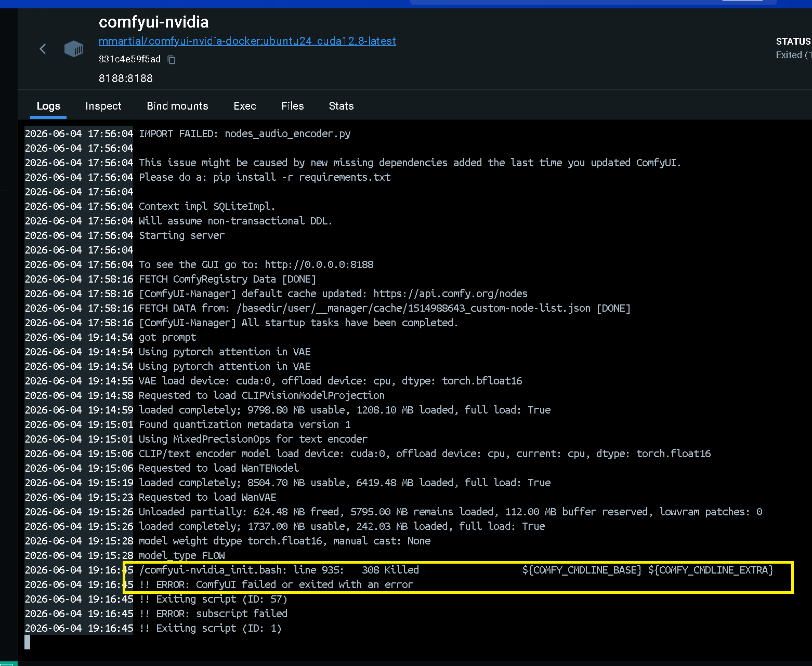Click the Exited status text
The image size is (812, 666).
click(793, 55)
